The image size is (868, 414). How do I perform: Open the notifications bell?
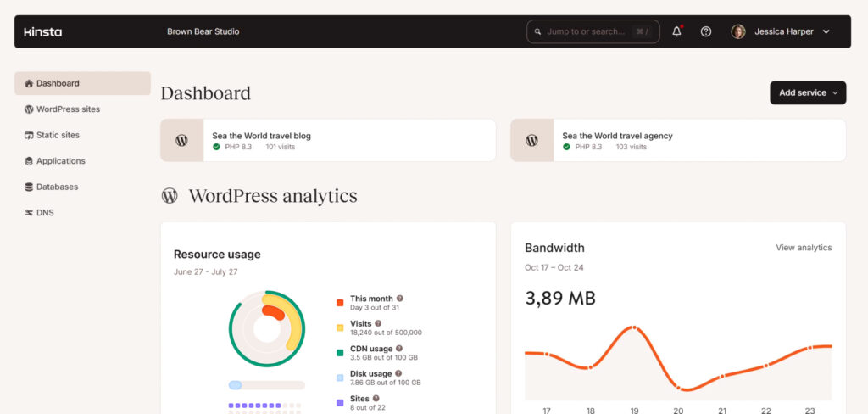[x=676, y=31]
